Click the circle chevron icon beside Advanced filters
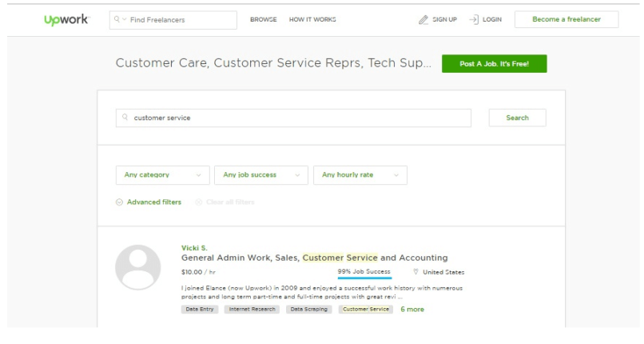Image resolution: width=644 pixels, height=344 pixels. (x=119, y=202)
